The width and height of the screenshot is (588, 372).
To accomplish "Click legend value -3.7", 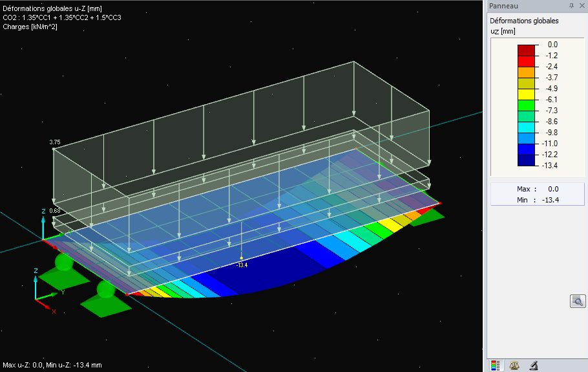I will (552, 78).
